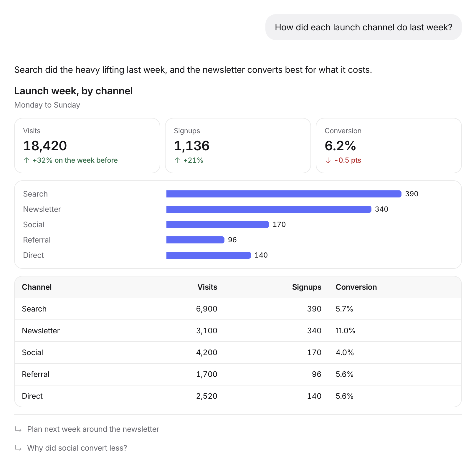Select the Social bar in the chart

(218, 225)
